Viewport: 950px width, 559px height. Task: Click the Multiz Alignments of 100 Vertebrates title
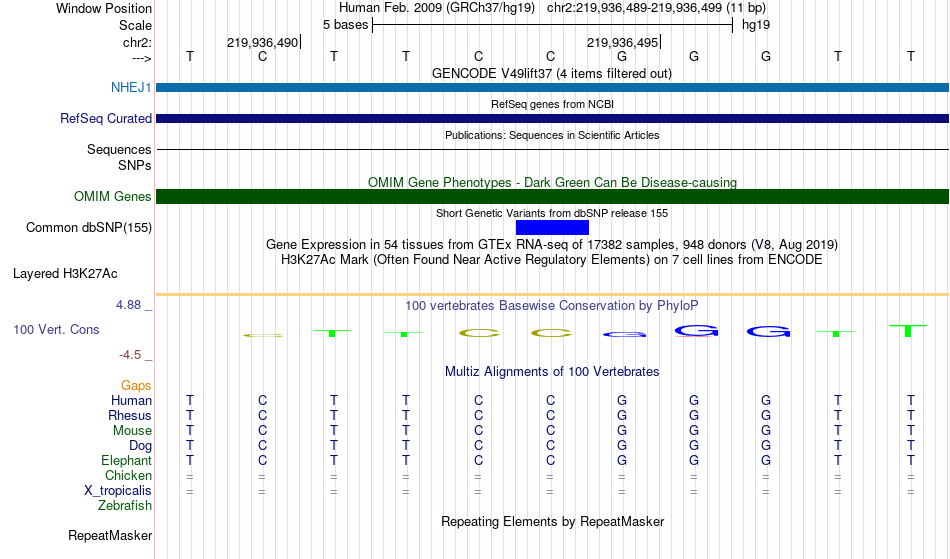[552, 371]
